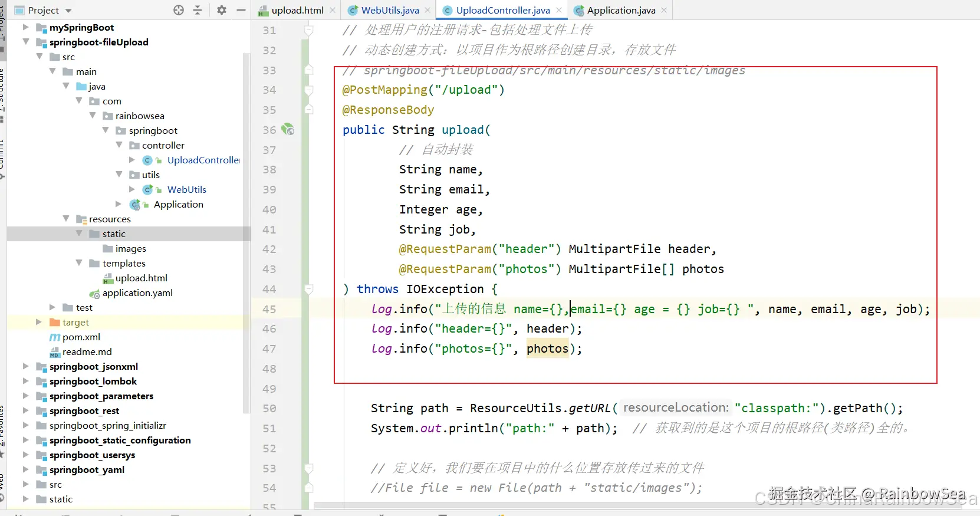
Task: Select the rainbowsea package
Action: 140,116
